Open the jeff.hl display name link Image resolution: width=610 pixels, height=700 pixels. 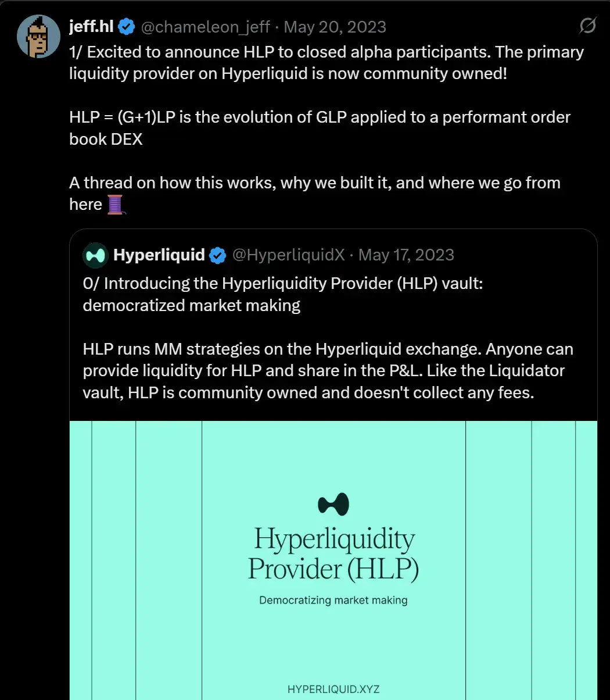92,27
